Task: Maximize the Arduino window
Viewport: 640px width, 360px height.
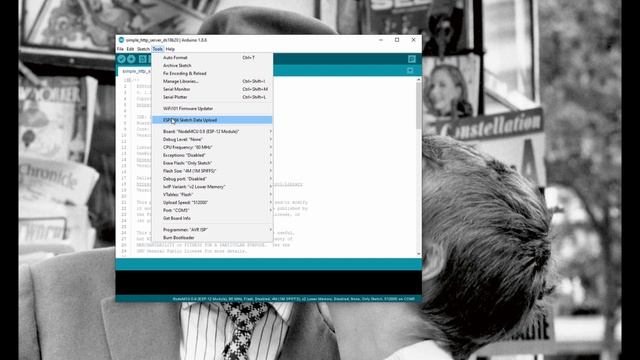Action: pos(397,40)
